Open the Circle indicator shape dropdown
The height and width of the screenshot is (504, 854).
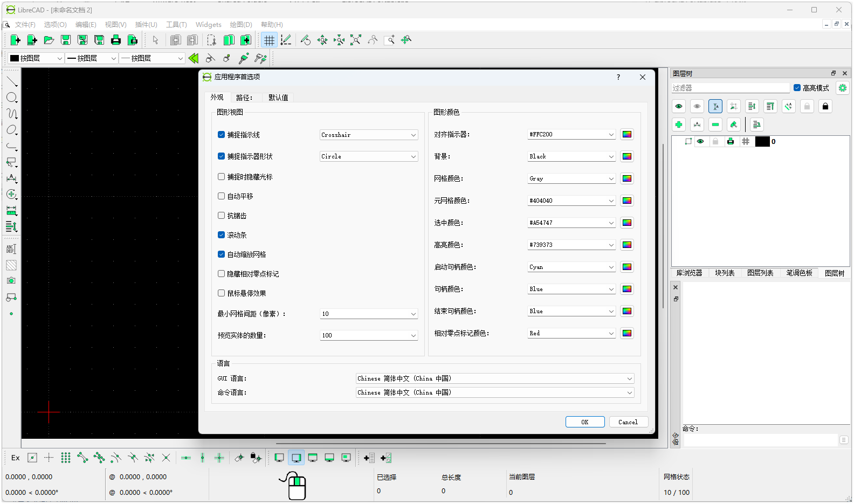(x=369, y=156)
